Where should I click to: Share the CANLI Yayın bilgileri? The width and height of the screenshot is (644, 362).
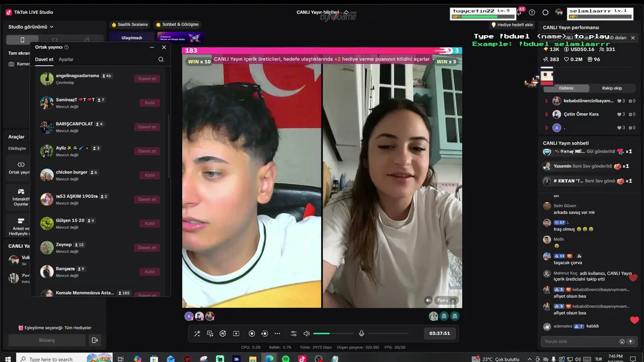[346, 12]
